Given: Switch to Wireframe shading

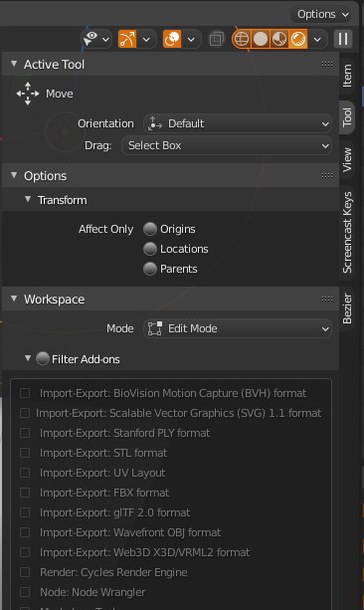Looking at the screenshot, I should (242, 39).
